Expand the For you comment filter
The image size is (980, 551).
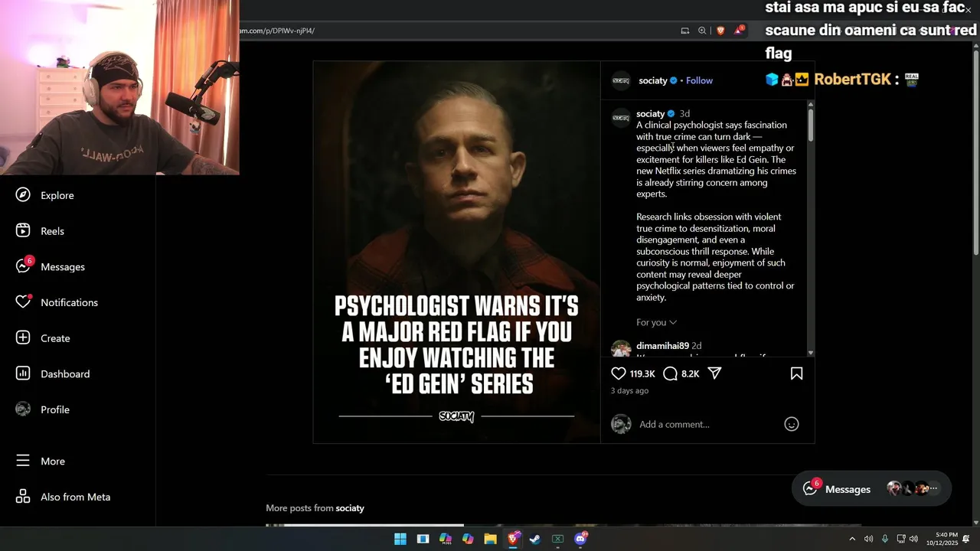tap(656, 322)
